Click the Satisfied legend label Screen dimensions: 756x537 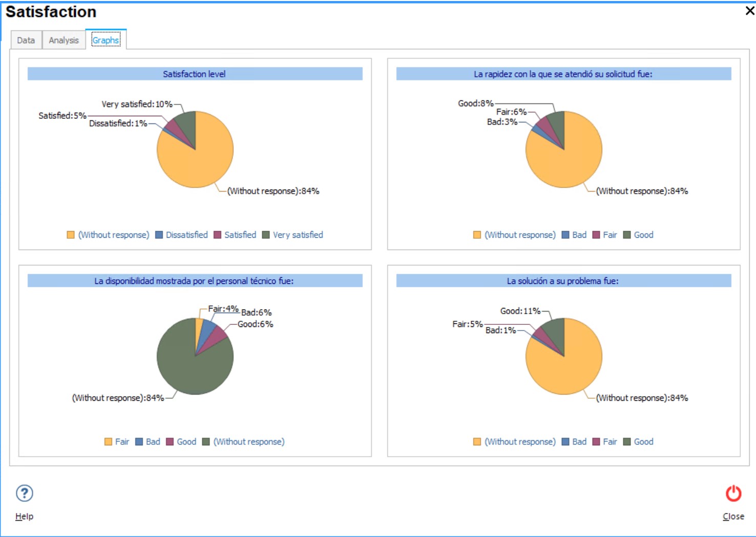click(240, 235)
